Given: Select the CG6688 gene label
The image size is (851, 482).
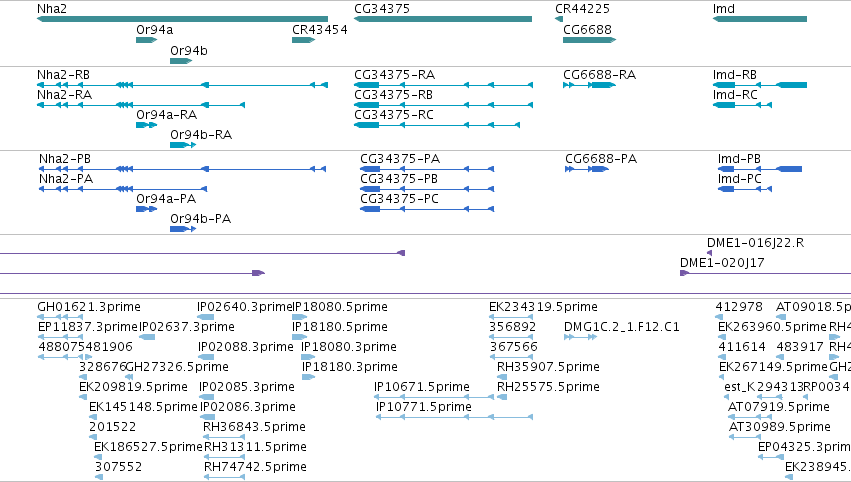Looking at the screenshot, I should tap(587, 30).
